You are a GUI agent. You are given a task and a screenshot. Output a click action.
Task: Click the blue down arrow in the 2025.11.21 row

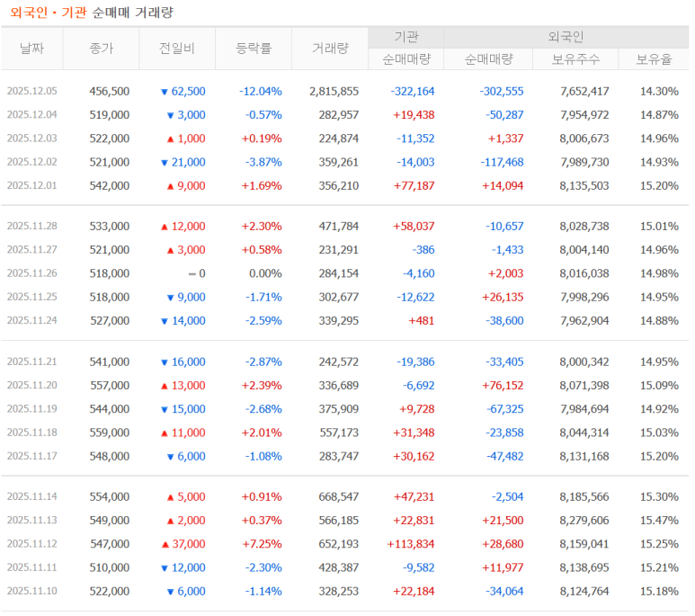click(x=164, y=362)
